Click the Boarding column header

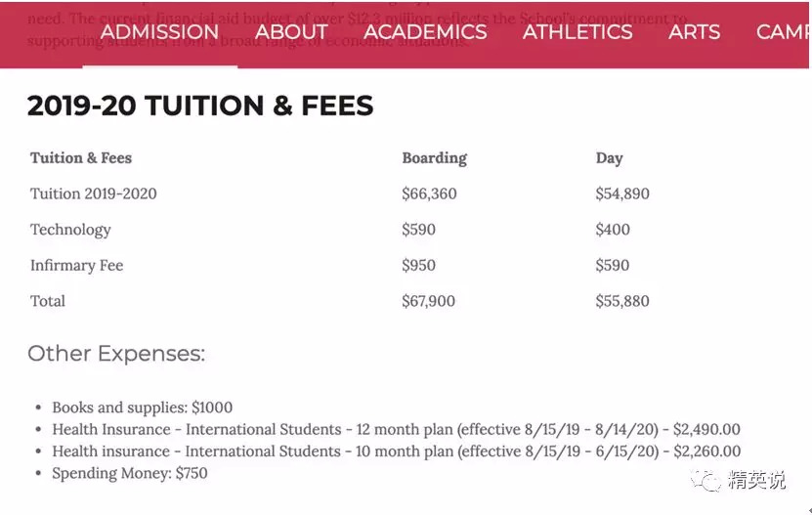tap(434, 158)
